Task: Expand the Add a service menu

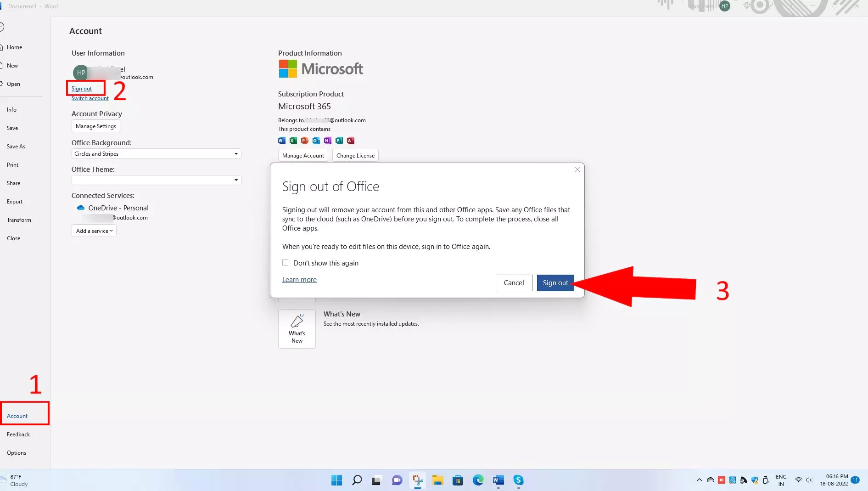Action: point(94,231)
